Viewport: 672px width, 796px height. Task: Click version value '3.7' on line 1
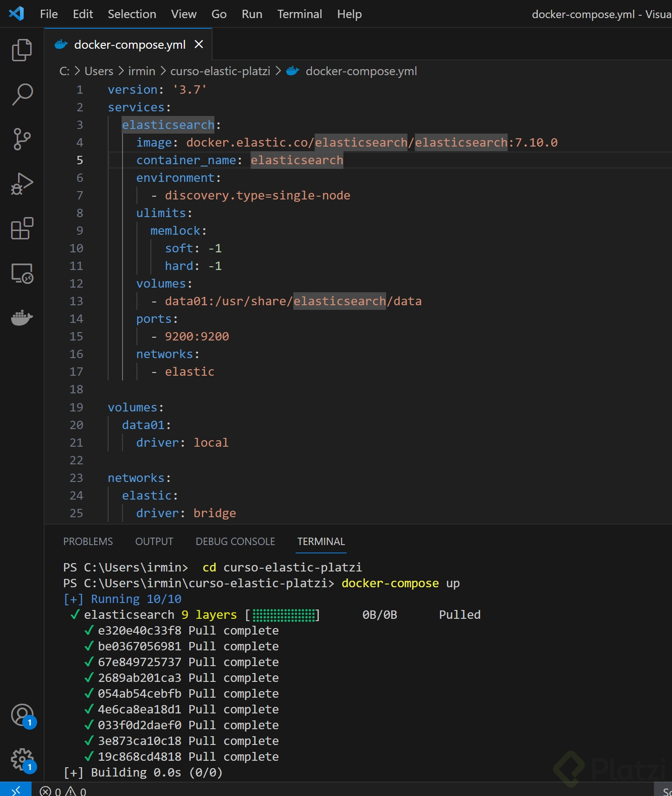pyautogui.click(x=190, y=90)
